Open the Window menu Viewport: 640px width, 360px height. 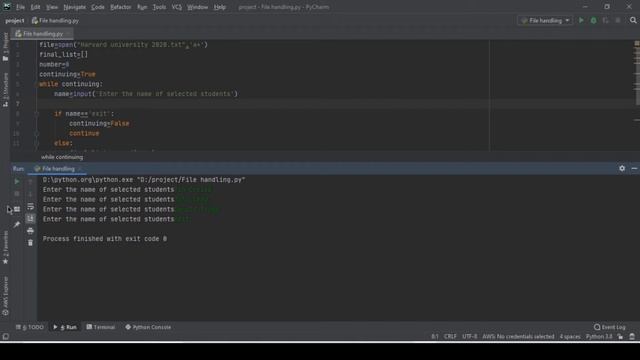coord(198,7)
